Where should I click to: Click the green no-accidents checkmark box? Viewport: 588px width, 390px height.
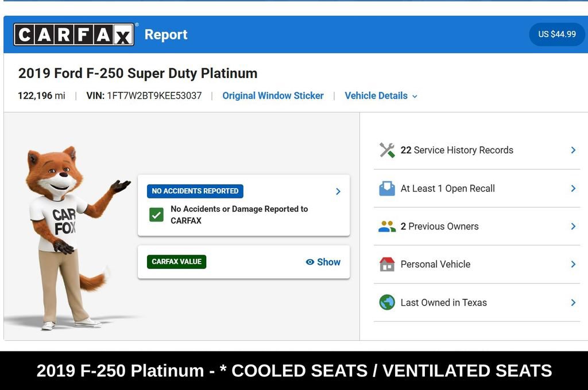coord(156,215)
